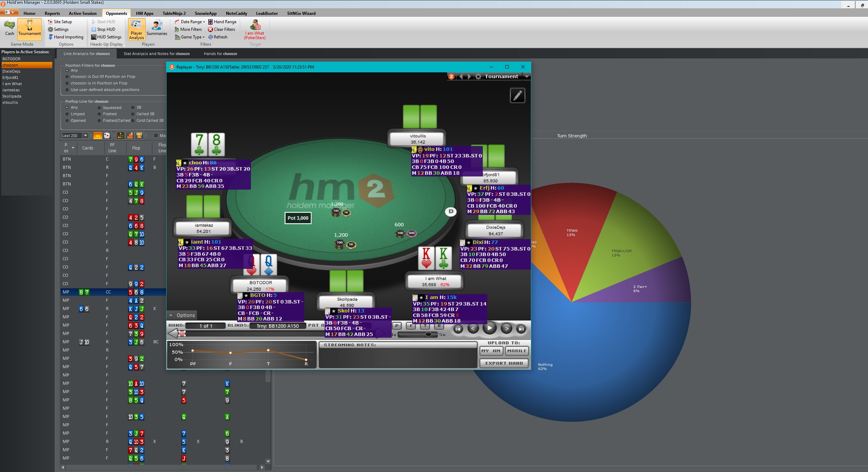Click EXPORT HAND button

click(x=504, y=363)
